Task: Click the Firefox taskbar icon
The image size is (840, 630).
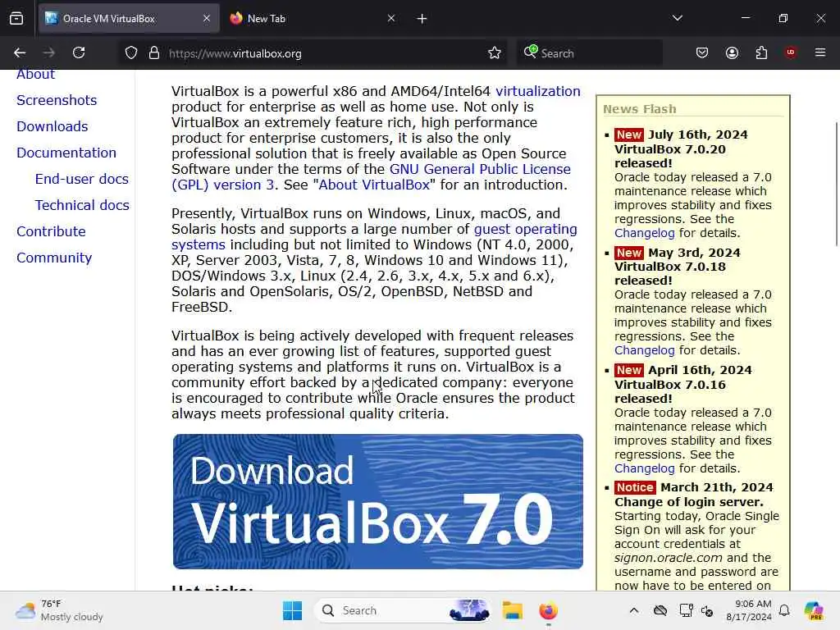Action: tap(548, 610)
